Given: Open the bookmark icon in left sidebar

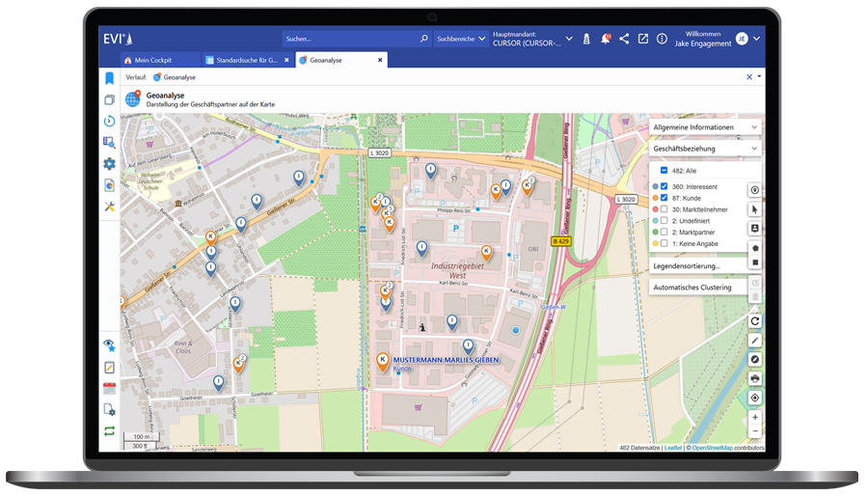Looking at the screenshot, I should click(109, 78).
